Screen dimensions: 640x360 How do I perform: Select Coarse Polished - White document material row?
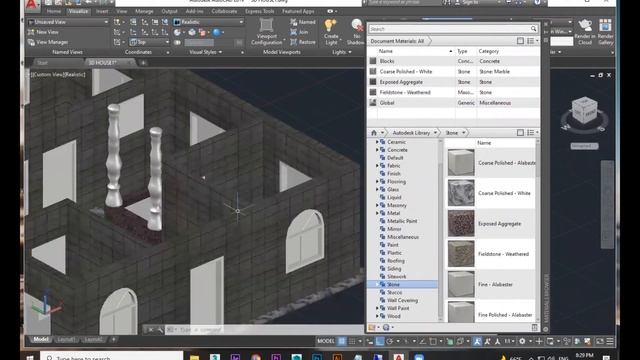pos(453,71)
